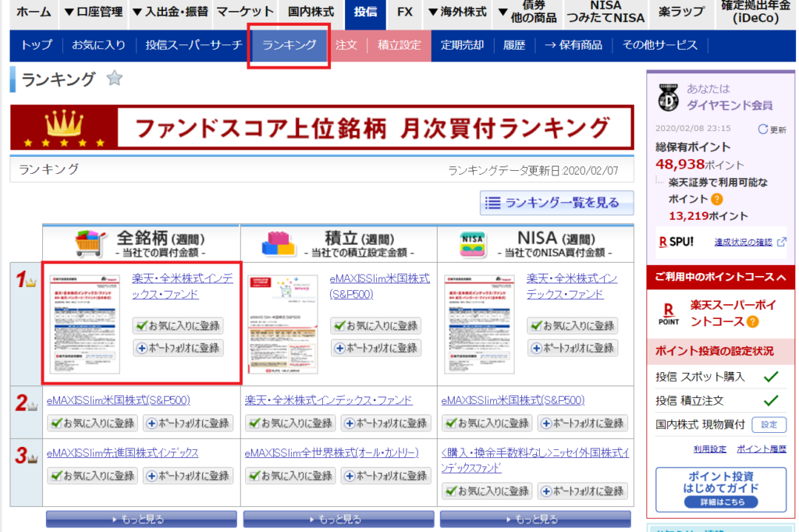Open 積立 rank 1 eMAXIS Slim document thumbnail

[282, 324]
